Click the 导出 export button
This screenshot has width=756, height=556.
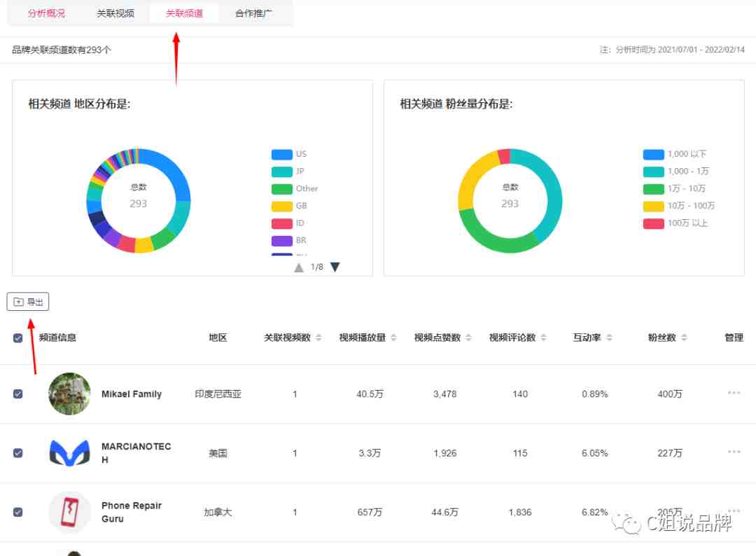click(28, 302)
